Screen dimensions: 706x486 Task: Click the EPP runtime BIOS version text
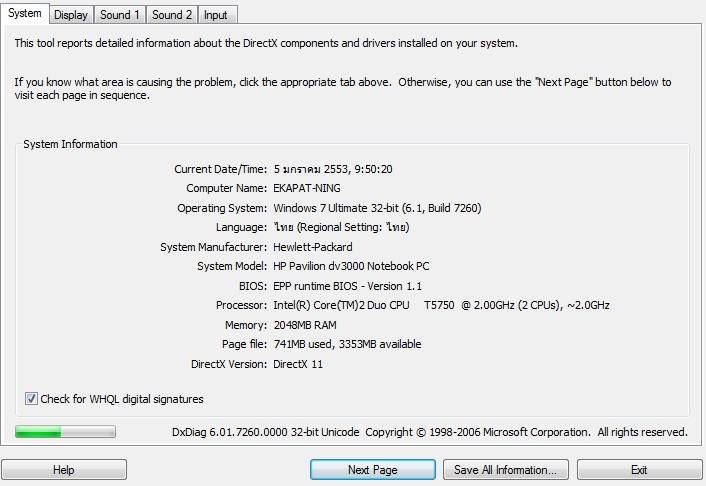(x=348, y=286)
